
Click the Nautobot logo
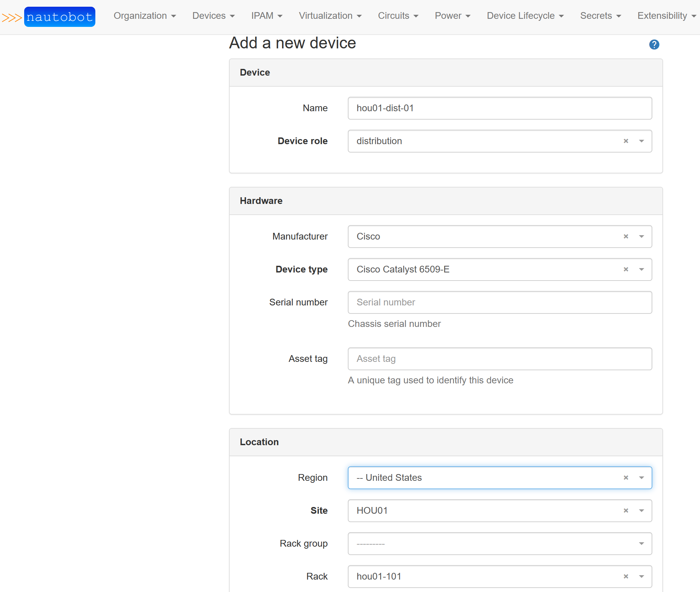coord(59,17)
